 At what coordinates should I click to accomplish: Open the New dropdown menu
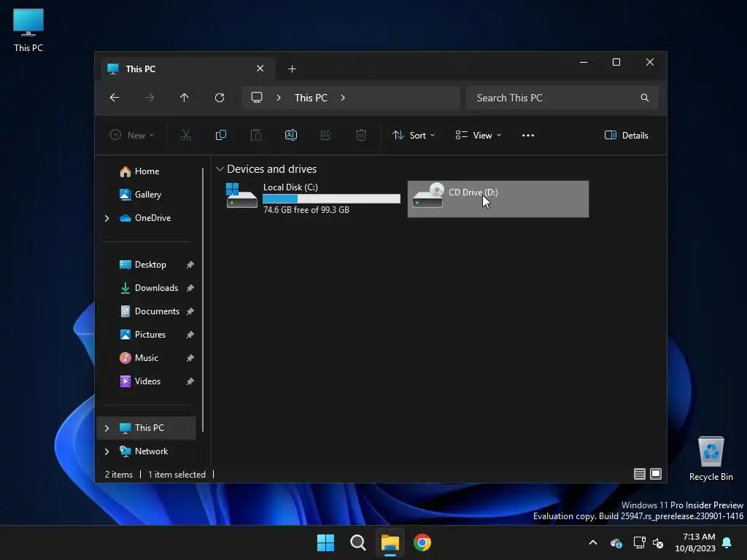pyautogui.click(x=132, y=135)
